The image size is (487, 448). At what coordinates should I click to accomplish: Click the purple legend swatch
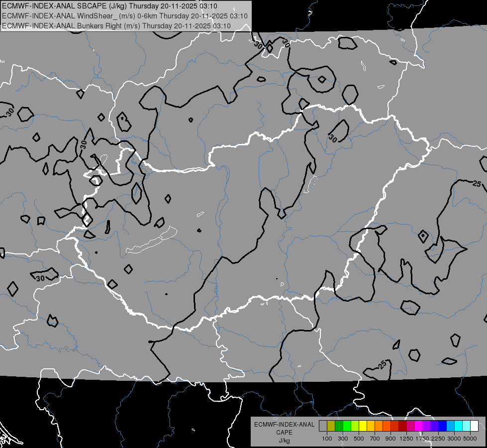click(426, 426)
